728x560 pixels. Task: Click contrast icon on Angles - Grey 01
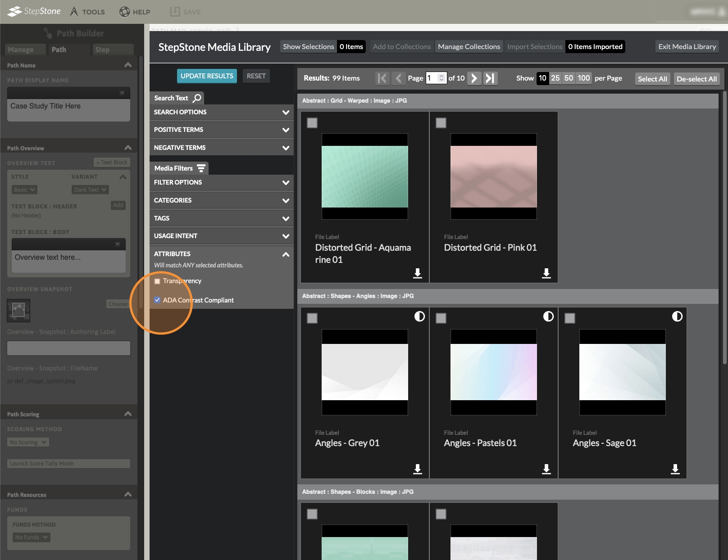(x=419, y=316)
